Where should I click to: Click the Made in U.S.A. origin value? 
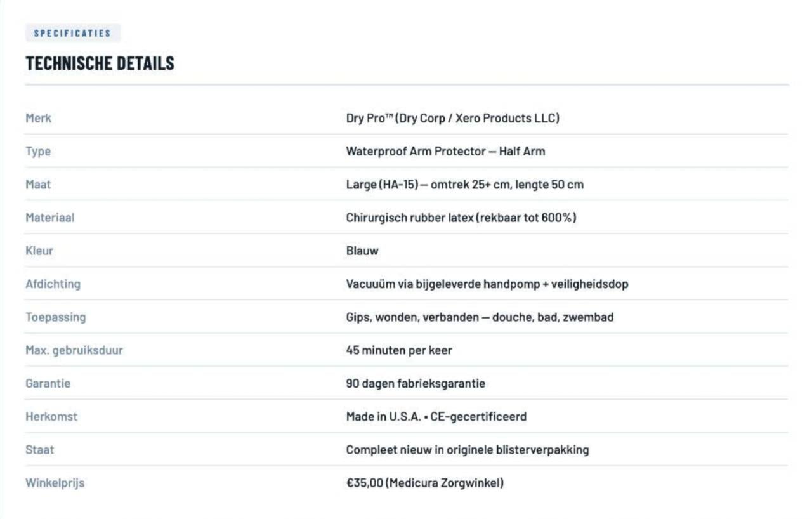pos(436,417)
